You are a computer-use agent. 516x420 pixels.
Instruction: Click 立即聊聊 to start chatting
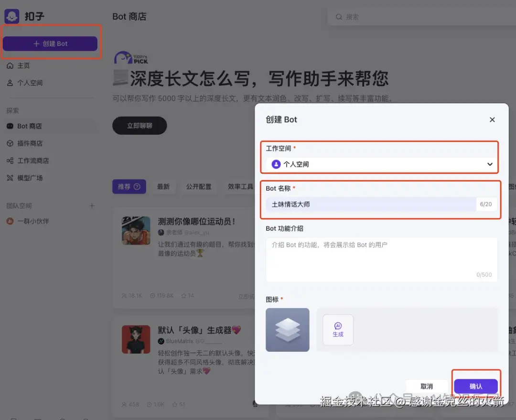click(139, 125)
